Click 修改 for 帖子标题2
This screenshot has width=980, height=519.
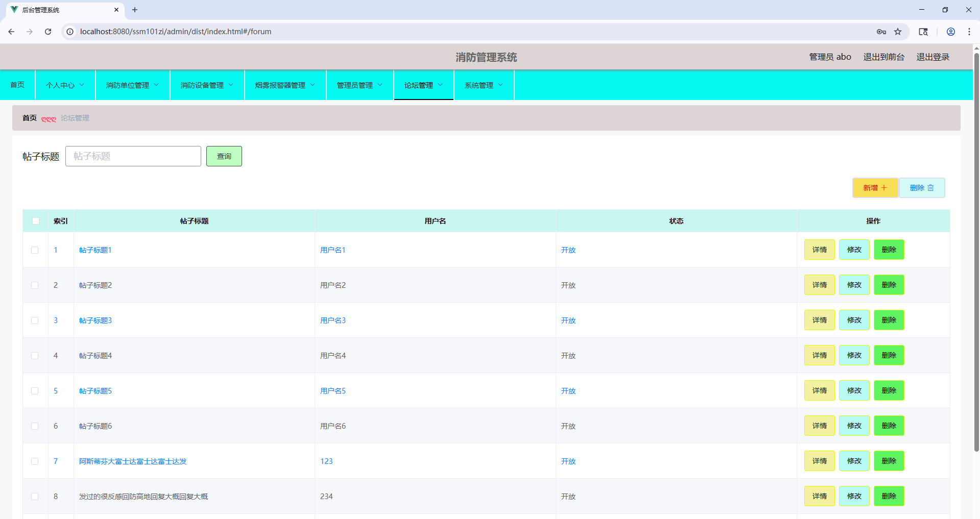854,285
